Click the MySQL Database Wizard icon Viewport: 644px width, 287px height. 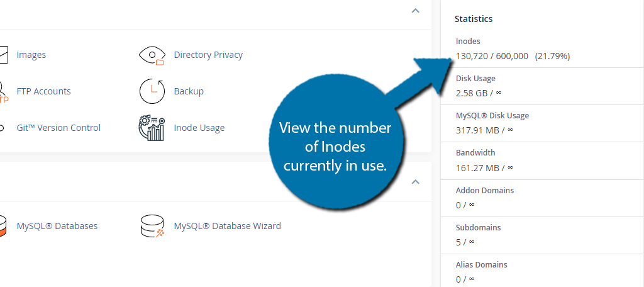click(152, 226)
